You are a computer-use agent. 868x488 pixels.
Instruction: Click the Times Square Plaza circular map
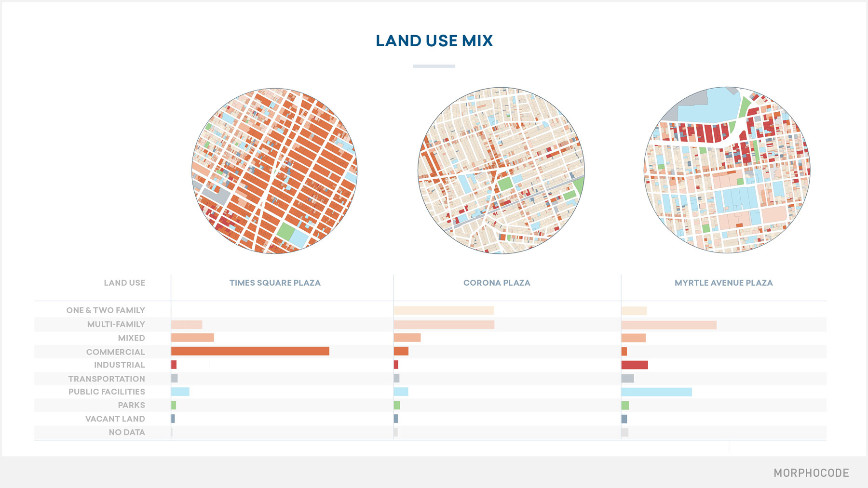coord(274,171)
